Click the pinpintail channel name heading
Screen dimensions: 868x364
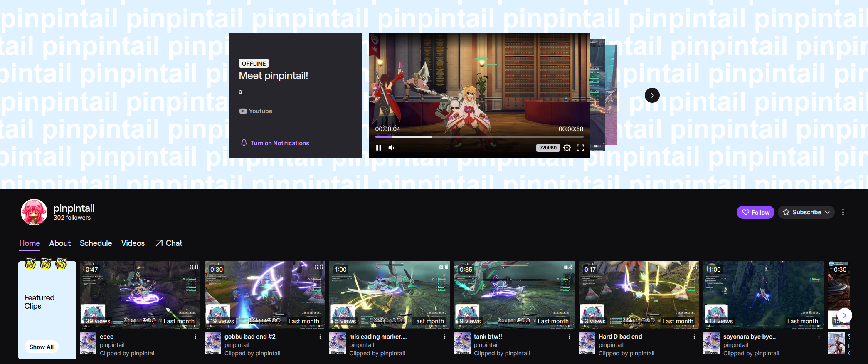(x=74, y=208)
